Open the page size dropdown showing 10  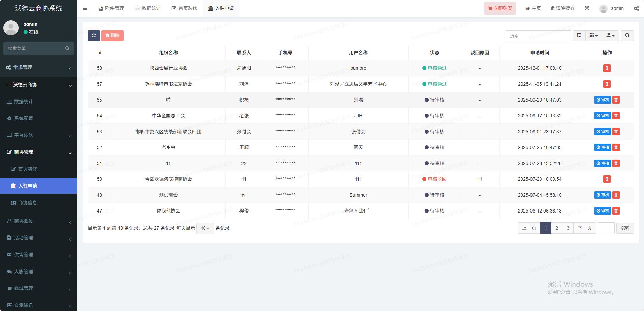(205, 228)
